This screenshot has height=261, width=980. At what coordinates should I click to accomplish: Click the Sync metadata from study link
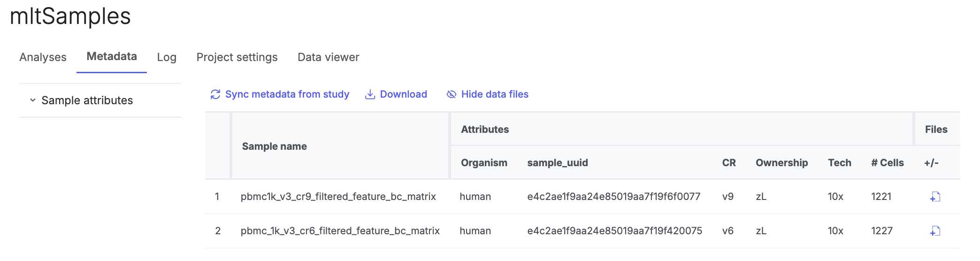[x=287, y=94]
